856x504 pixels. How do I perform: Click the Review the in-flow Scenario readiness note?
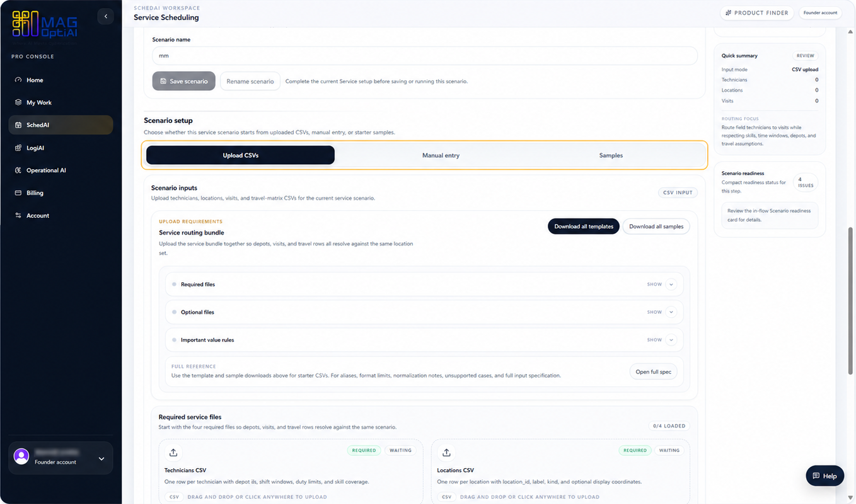pos(769,215)
